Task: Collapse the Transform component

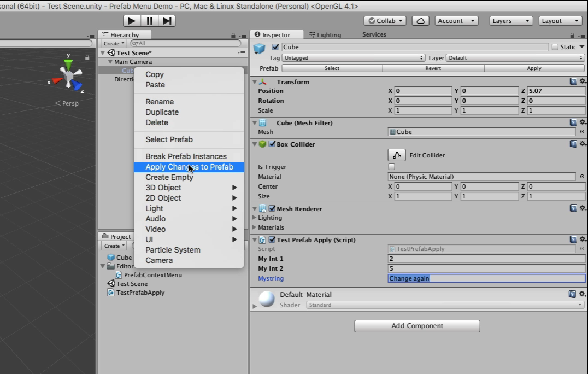Action: pyautogui.click(x=255, y=82)
